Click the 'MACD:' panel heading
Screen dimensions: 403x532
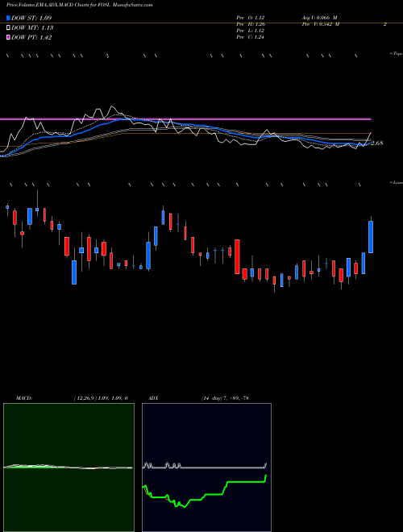(x=24, y=398)
